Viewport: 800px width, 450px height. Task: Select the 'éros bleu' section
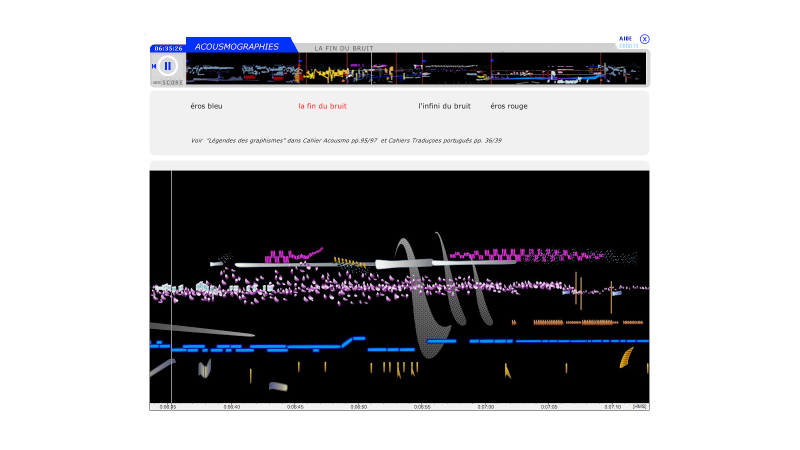coord(207,106)
